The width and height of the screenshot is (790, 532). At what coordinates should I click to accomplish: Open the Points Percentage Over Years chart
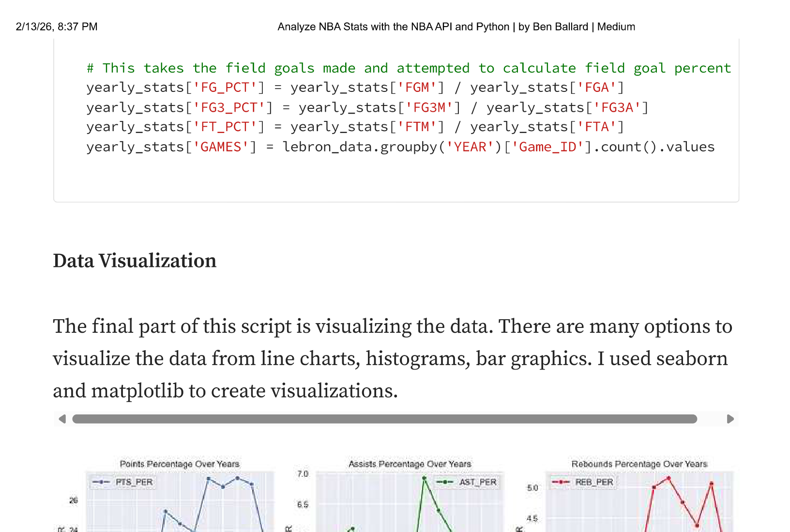tap(180, 503)
